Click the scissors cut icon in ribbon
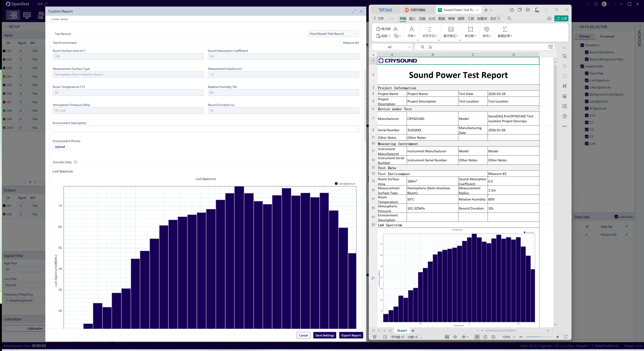 (395, 29)
